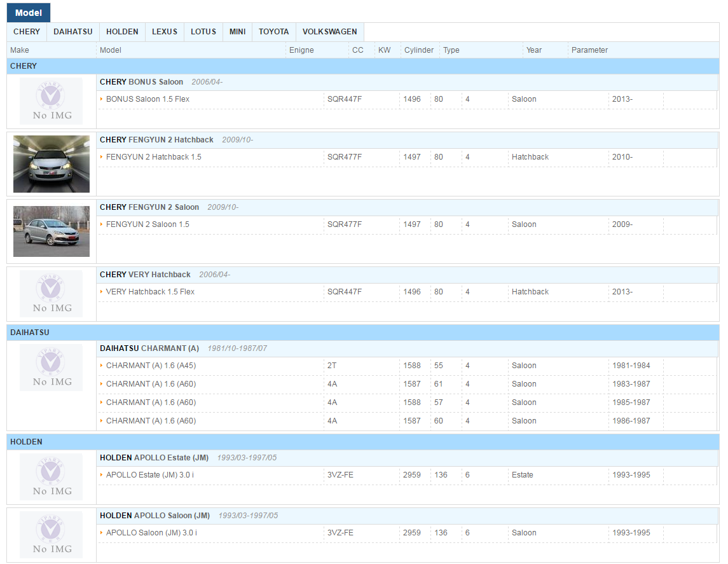Screen dimensions: 728x564
Task: Click the SQR477F engine code for FENGYUN 2 Hatchback
Action: (345, 157)
